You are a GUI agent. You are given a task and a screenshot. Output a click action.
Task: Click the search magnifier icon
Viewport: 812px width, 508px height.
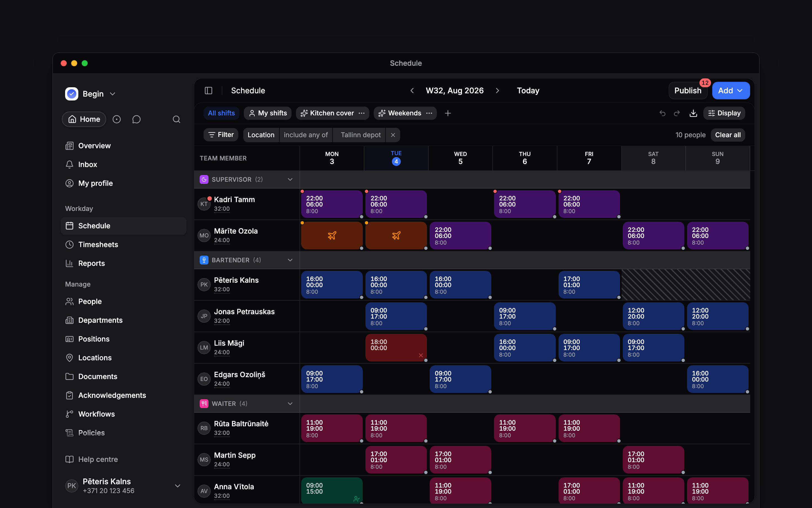point(177,119)
